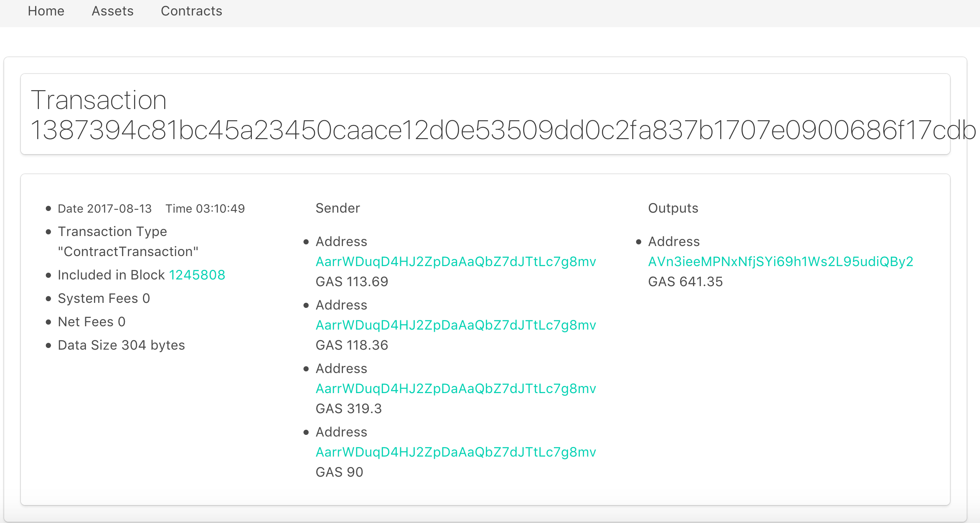The height and width of the screenshot is (523, 980).
Task: Click the Outputs column header
Action: (x=673, y=208)
